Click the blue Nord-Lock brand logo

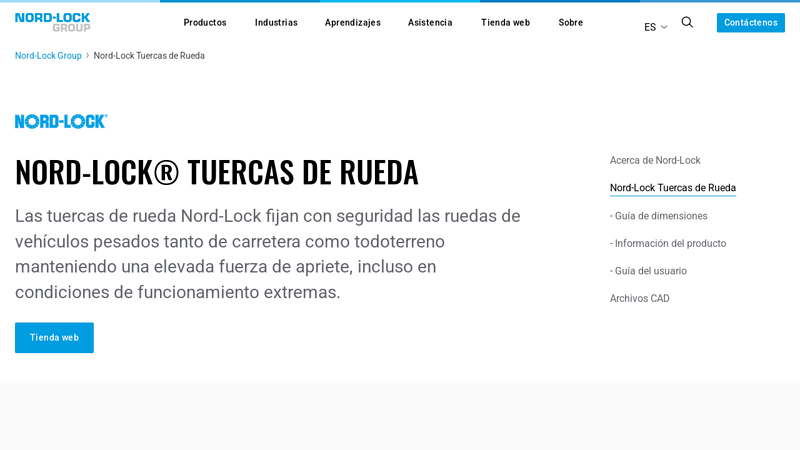pos(61,121)
